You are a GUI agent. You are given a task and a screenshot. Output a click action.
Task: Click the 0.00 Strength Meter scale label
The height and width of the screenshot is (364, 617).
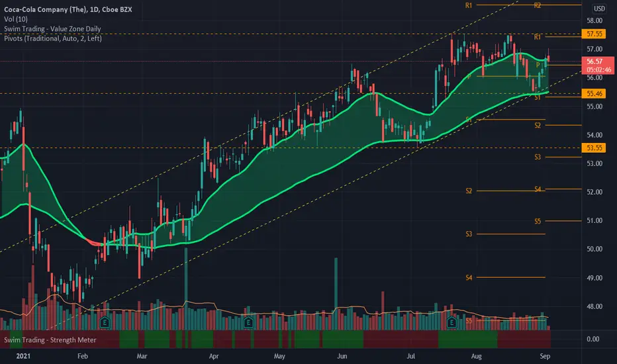(593, 340)
